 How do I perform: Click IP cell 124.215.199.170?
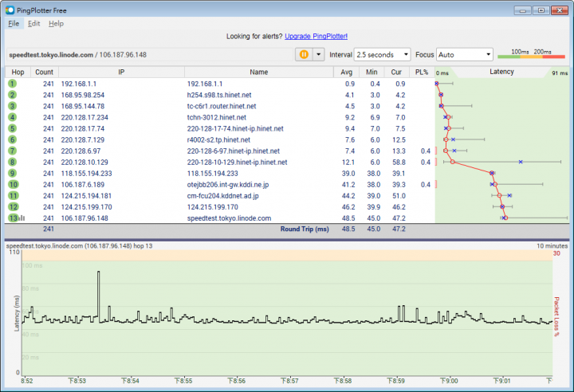tap(86, 207)
